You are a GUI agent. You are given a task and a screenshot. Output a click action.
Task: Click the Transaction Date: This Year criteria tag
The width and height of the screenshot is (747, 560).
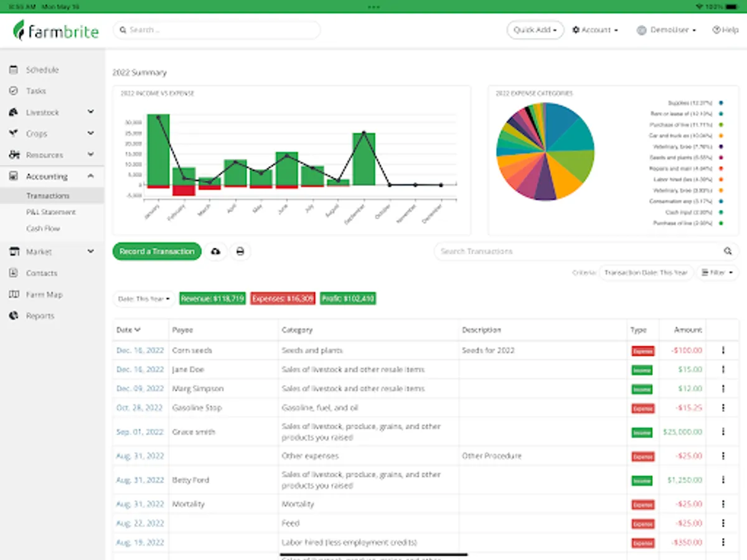[646, 273]
